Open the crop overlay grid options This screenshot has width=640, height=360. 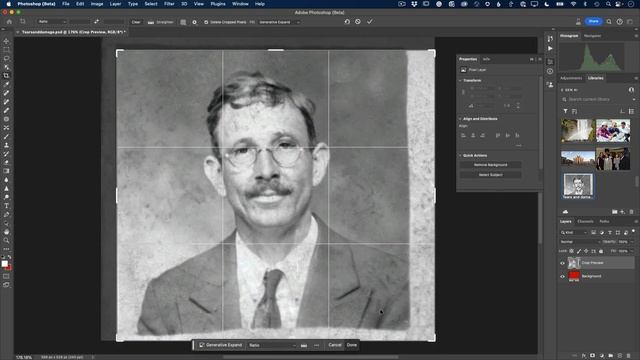183,22
